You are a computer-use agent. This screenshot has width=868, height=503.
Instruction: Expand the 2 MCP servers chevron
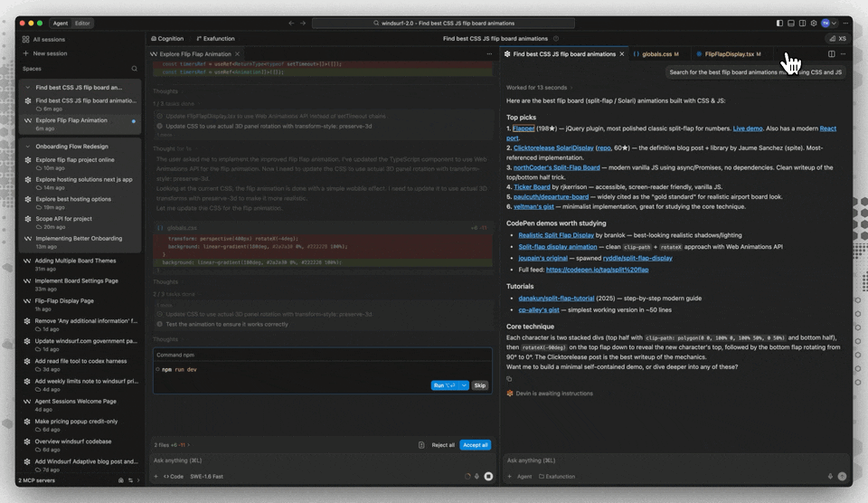tap(138, 480)
